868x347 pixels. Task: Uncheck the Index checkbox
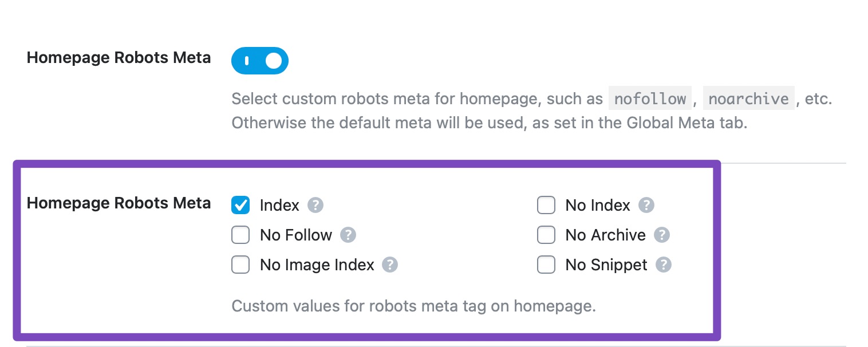click(x=240, y=205)
